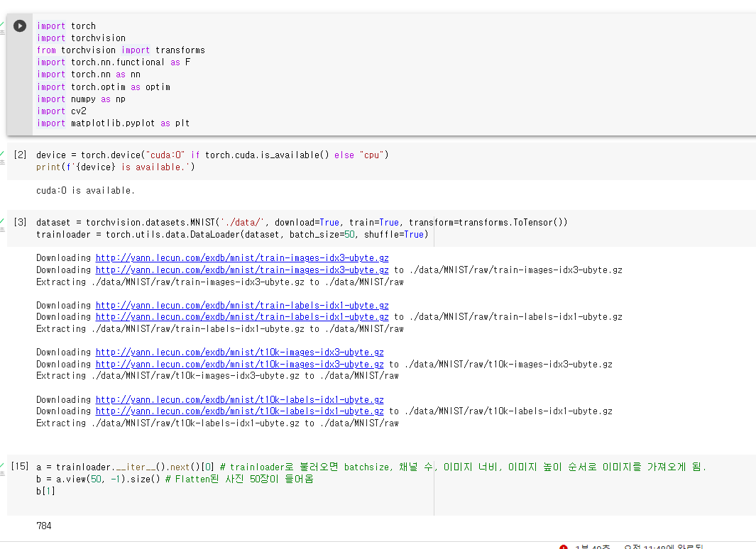Click the [3] execution counter of the dataset cell
756x549 pixels.
20,222
